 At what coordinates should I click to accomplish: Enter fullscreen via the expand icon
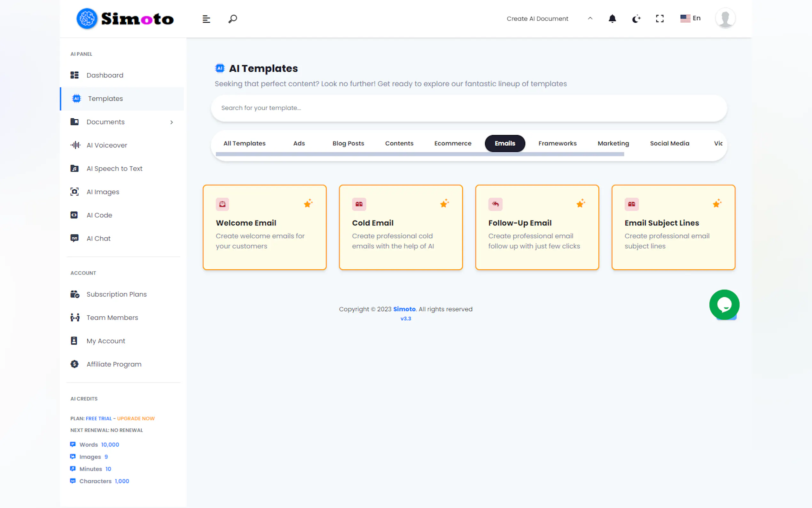coord(660,19)
